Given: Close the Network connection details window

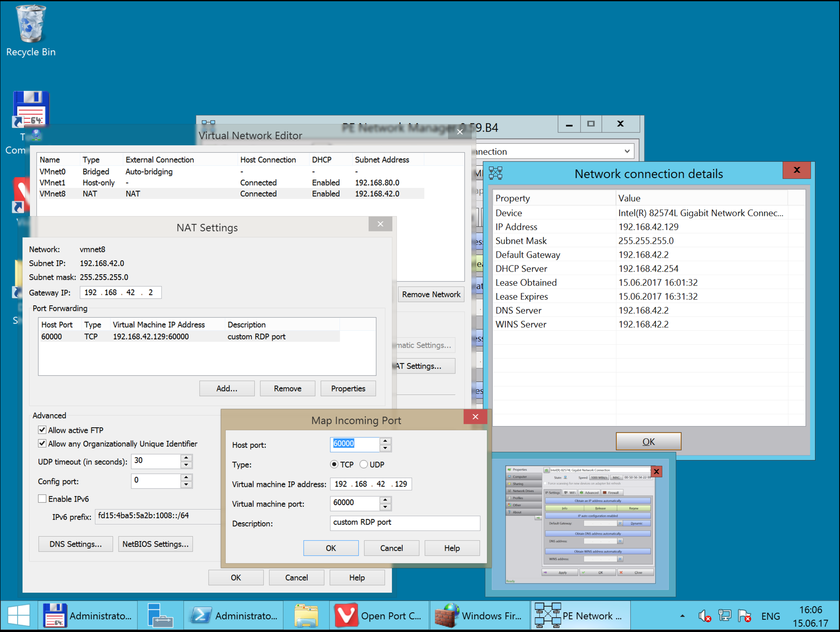Looking at the screenshot, I should point(797,170).
